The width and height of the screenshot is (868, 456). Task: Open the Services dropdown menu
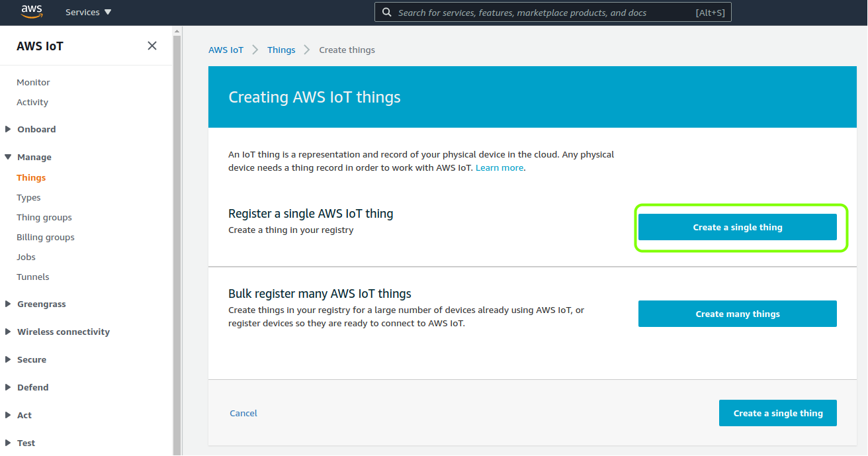point(89,12)
